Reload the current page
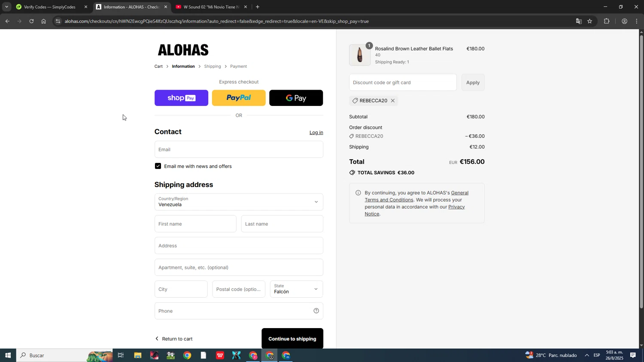This screenshot has height=362, width=644. point(31,21)
